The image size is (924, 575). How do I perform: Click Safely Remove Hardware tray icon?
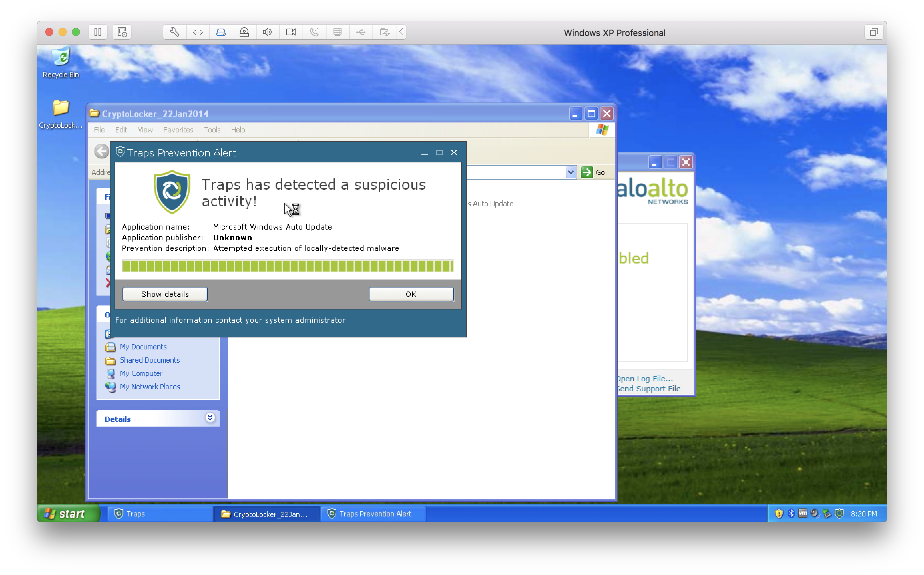(827, 514)
